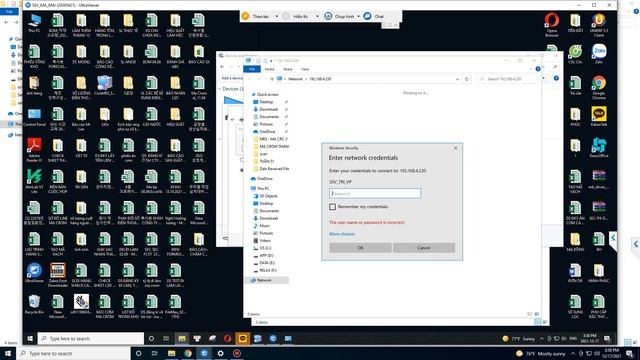Refresh the 192.168.4.230 folder view
Image resolution: width=640 pixels, height=360 pixels.
(467, 79)
